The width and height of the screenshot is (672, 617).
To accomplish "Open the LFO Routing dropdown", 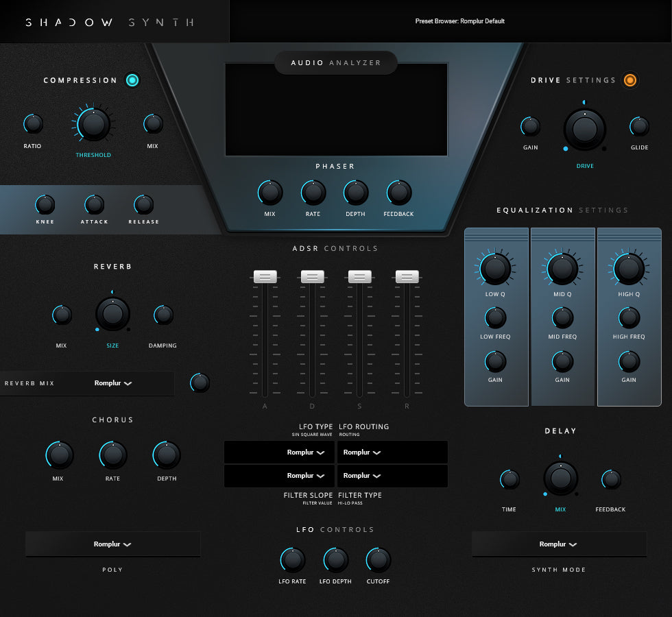I will (392, 452).
